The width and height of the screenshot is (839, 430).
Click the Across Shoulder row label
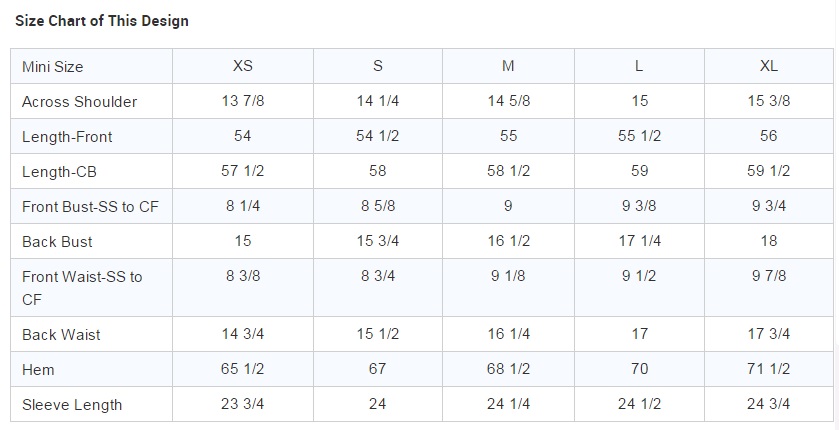tap(80, 102)
